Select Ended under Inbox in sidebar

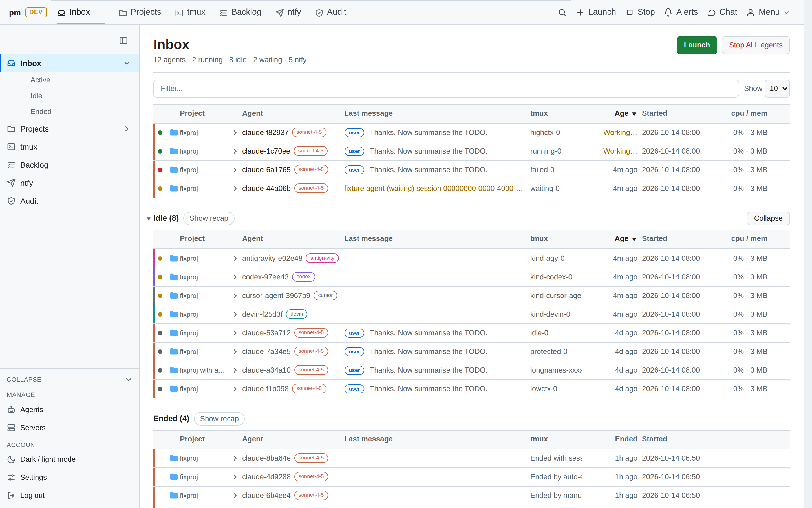[x=41, y=111]
